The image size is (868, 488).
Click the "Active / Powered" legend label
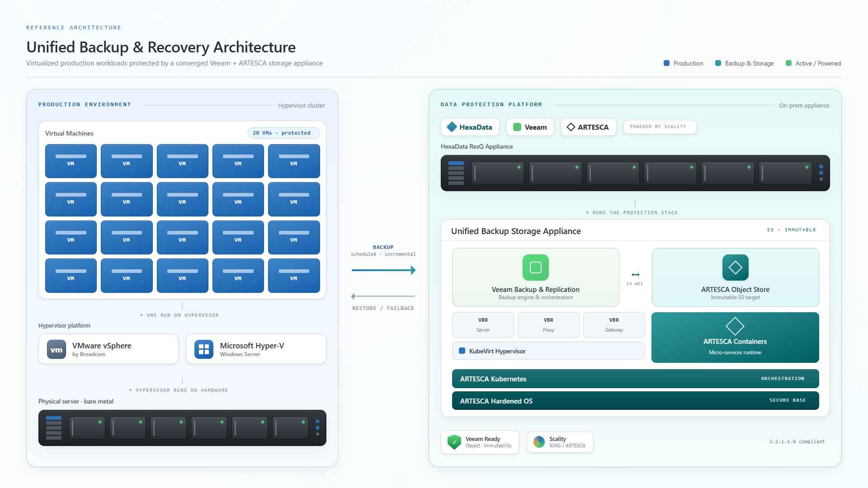point(818,63)
